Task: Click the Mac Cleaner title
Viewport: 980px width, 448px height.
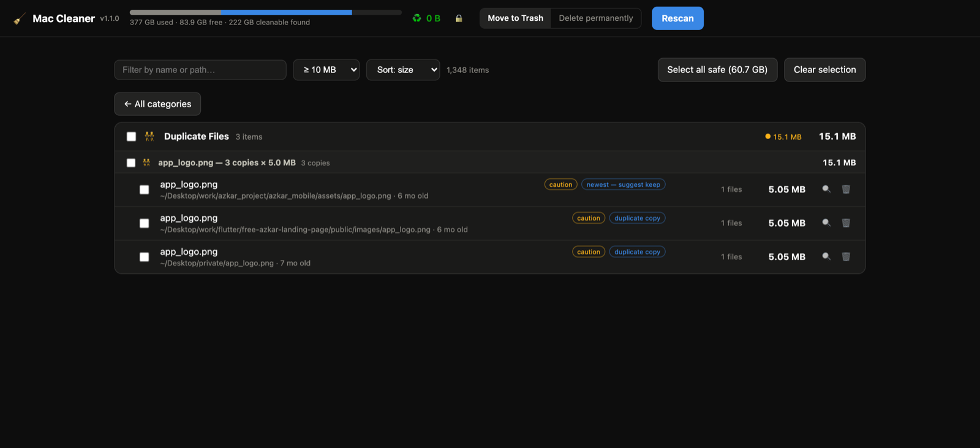Action: click(x=64, y=18)
